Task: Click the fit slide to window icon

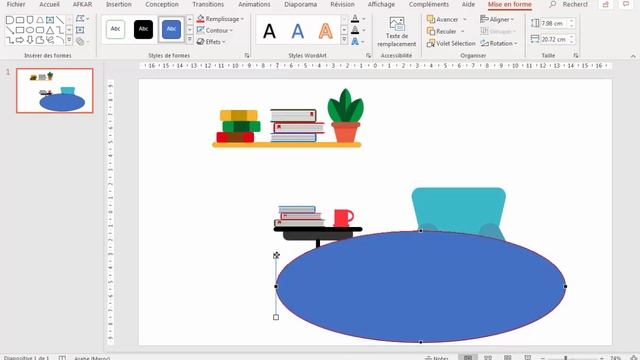Action: [x=634, y=358]
